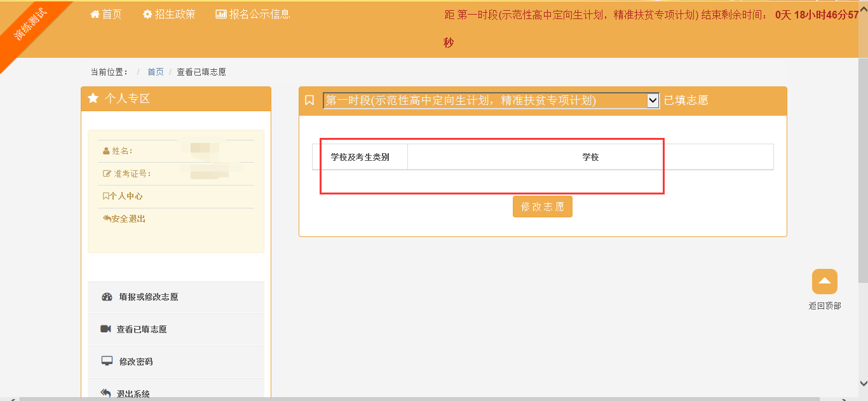The image size is (868, 401).
Task: Click the 安全退出 link
Action: pyautogui.click(x=128, y=219)
